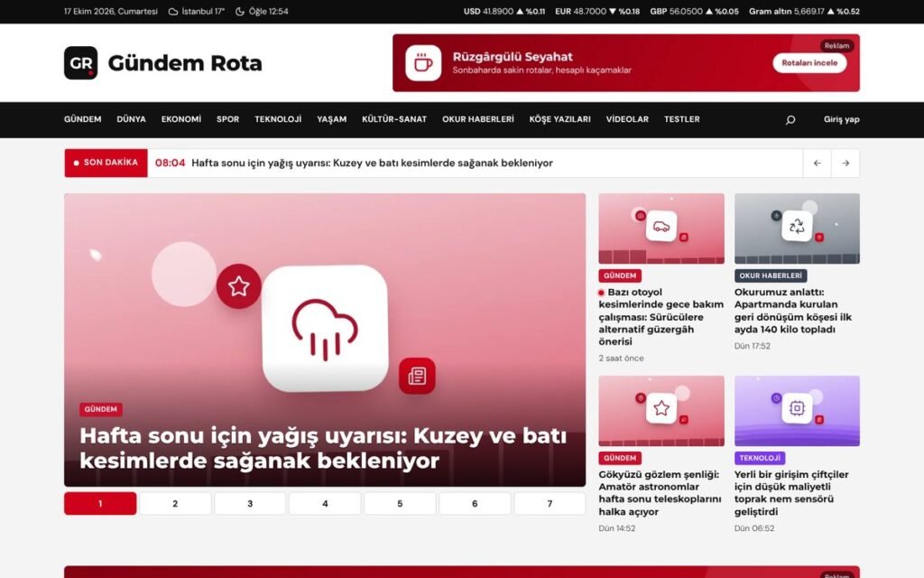924x578 pixels.
Task: Select slide 7 in the hero pager
Action: [550, 504]
